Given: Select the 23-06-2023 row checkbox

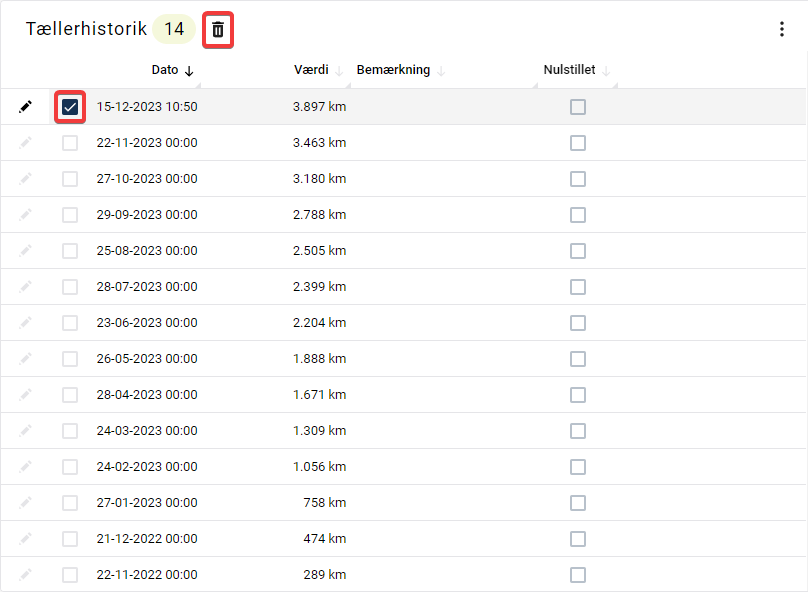Looking at the screenshot, I should [70, 323].
